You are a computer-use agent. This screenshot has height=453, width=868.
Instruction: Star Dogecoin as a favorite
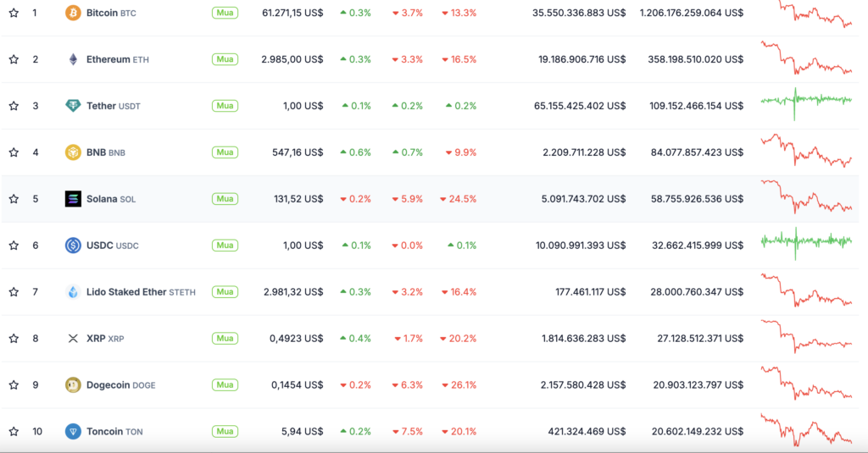(14, 384)
